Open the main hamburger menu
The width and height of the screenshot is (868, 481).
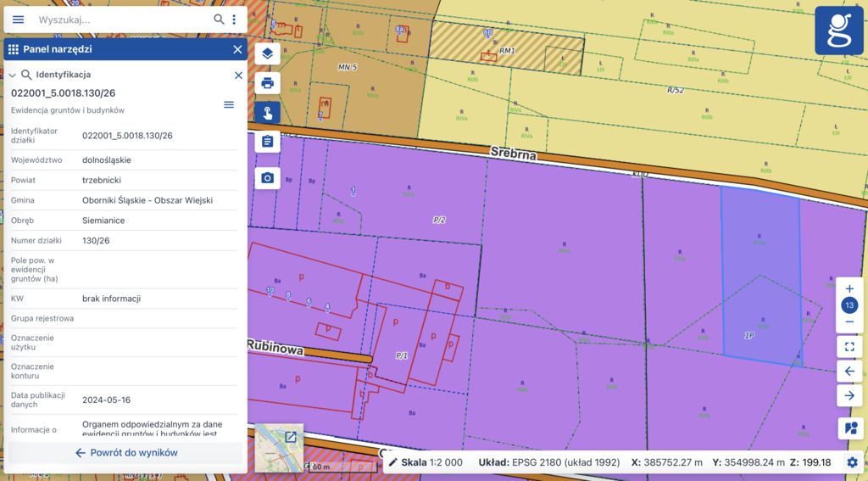point(18,20)
